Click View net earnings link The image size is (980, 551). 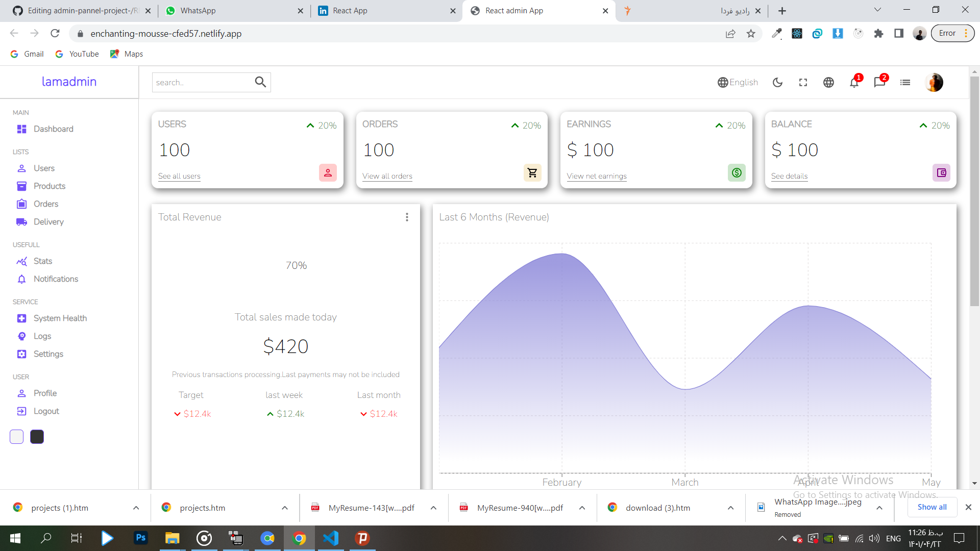coord(597,176)
